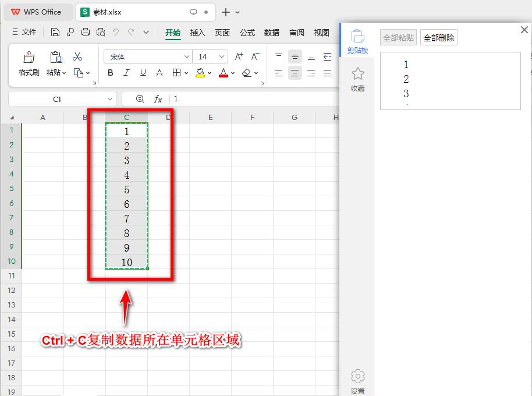Click the Cut scissors icon
This screenshot has height=396, width=532.
click(77, 56)
